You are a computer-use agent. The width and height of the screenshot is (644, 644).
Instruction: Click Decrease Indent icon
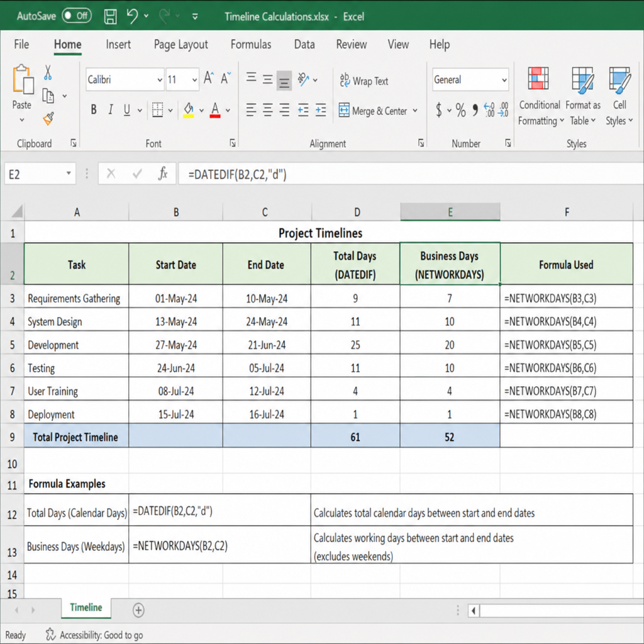tap(303, 110)
